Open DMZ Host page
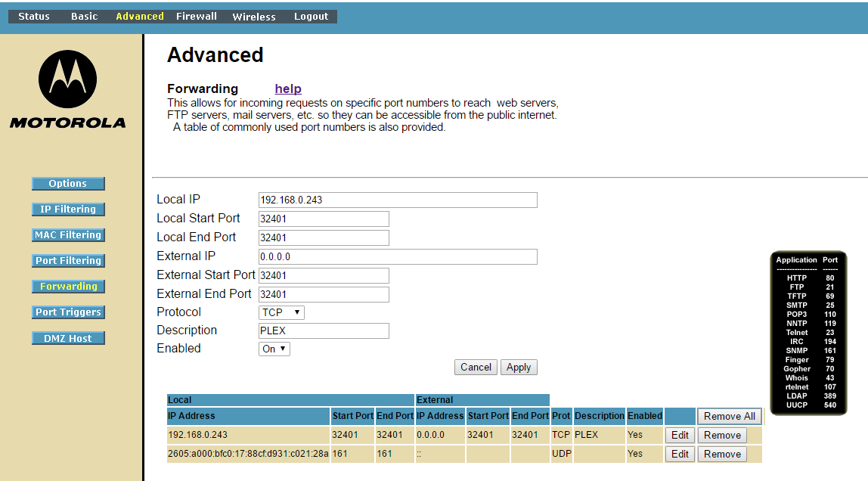The height and width of the screenshot is (481, 868). tap(68, 338)
